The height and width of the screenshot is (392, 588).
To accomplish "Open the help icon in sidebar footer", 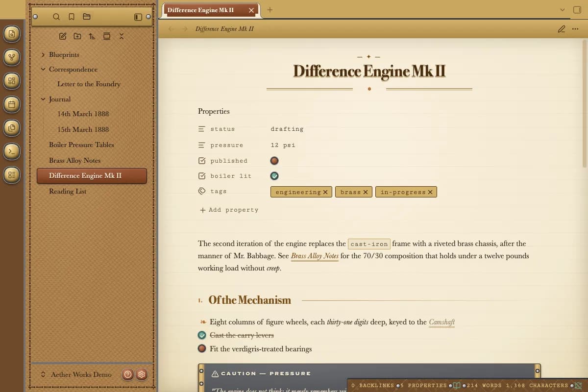I will click(x=127, y=374).
